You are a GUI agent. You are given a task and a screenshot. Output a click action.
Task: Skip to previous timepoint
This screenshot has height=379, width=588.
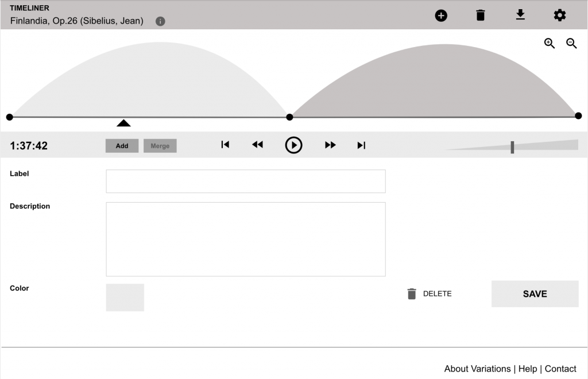pos(225,145)
